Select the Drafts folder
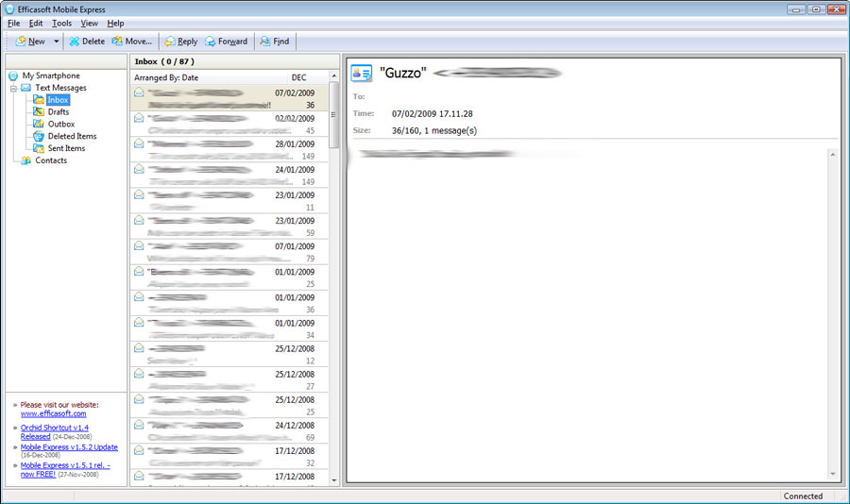 tap(58, 111)
